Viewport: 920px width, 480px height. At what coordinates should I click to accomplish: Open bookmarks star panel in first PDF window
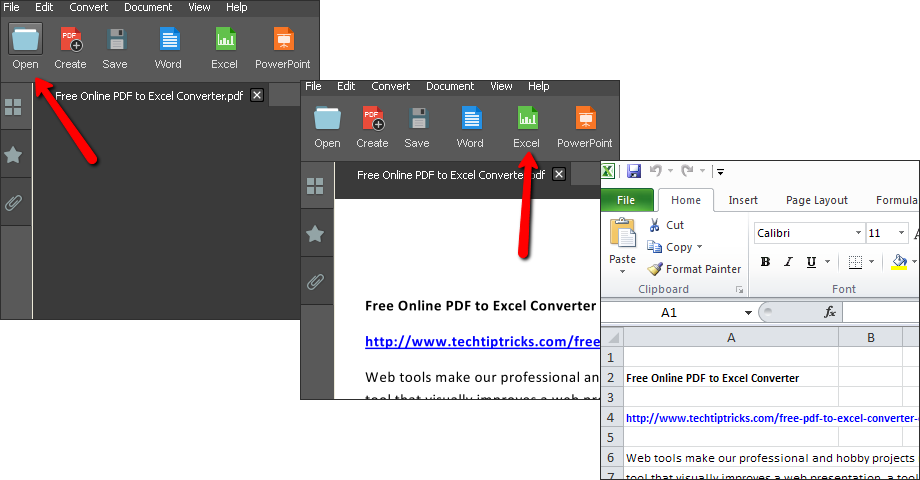point(13,155)
